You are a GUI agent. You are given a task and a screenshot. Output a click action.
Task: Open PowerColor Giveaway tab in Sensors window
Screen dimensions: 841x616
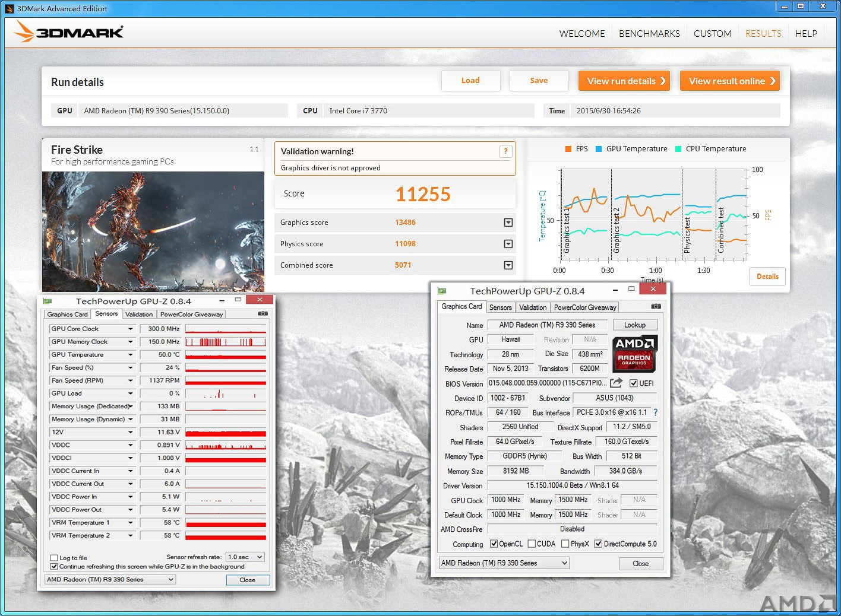191,315
